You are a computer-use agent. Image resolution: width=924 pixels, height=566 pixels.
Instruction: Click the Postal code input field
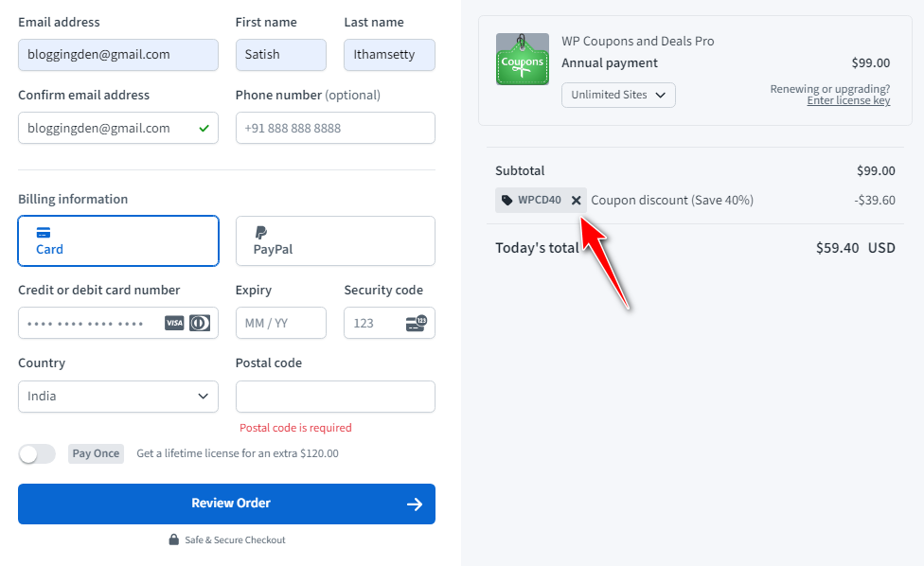coord(334,396)
